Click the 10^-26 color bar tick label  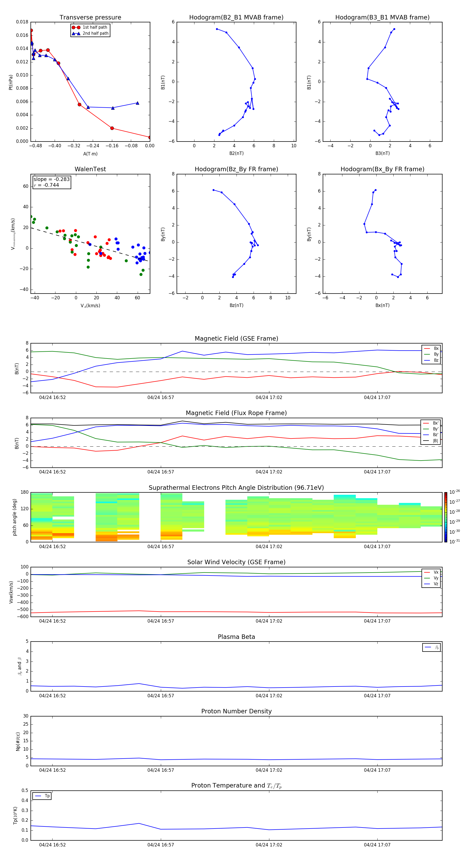tap(455, 492)
